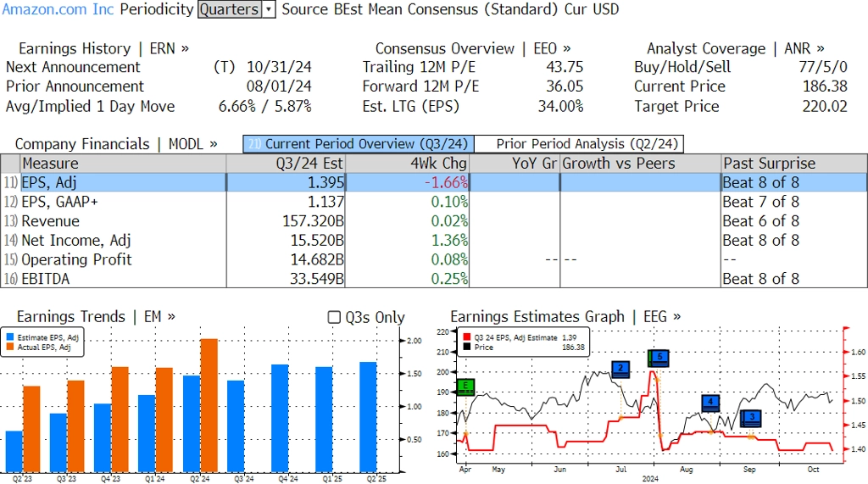
Task: Click black Price legend swatch
Action: coord(467,348)
